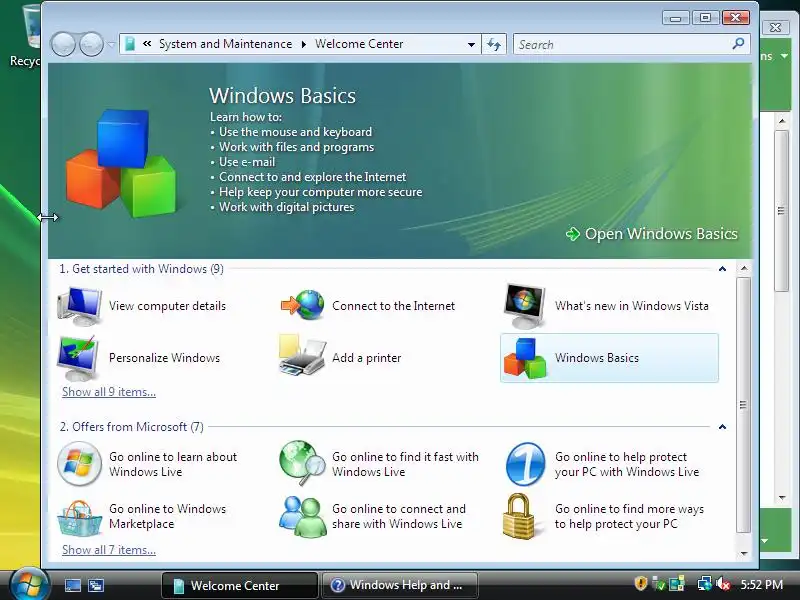Click the Forward navigation button
Image resolution: width=800 pixels, height=600 pixels.
point(91,44)
